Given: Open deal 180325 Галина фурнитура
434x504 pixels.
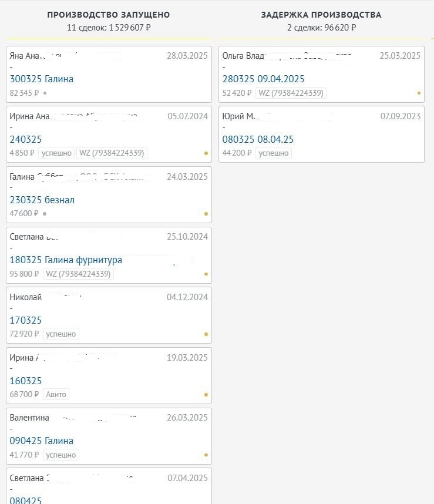Looking at the screenshot, I should 66,260.
